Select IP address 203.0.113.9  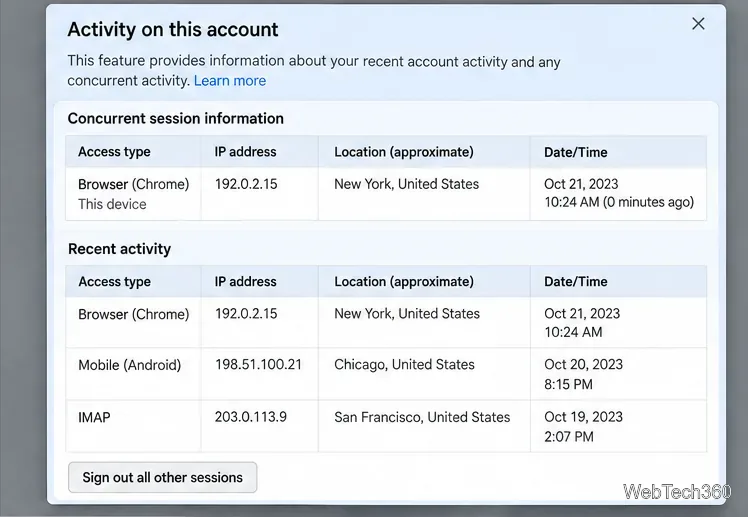click(x=250, y=417)
